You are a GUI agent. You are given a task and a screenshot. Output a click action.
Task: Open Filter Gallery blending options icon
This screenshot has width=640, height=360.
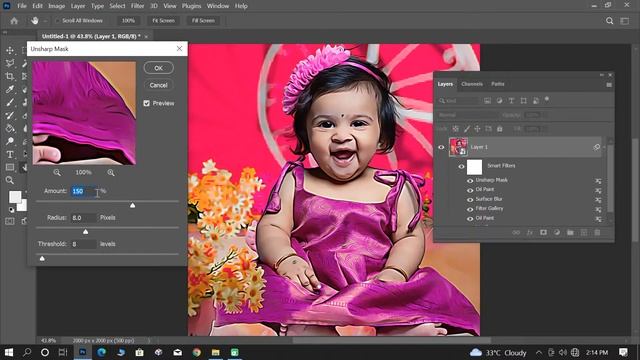pyautogui.click(x=598, y=209)
